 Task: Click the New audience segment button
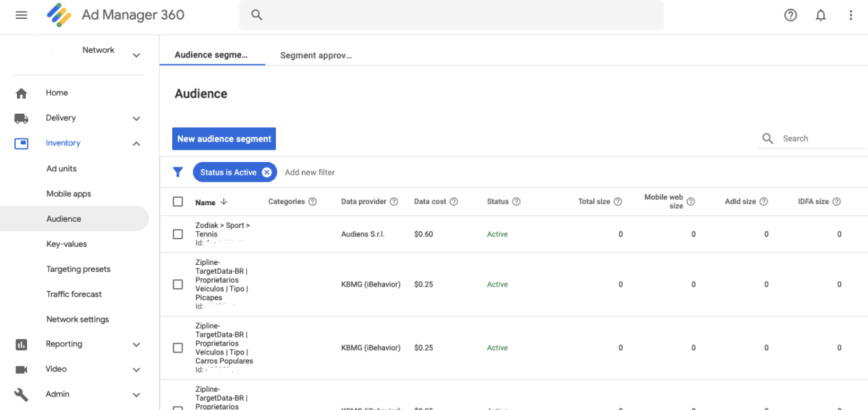click(224, 138)
